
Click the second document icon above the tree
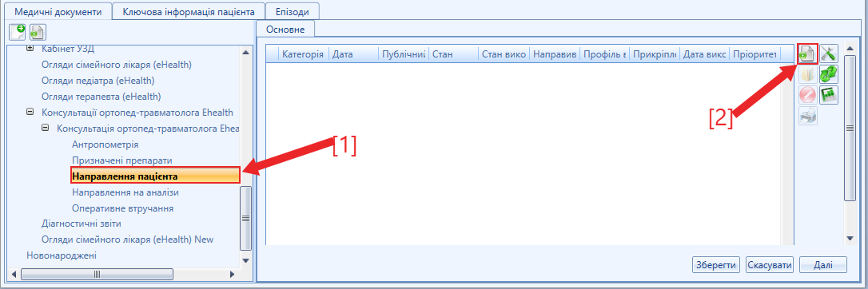[x=38, y=33]
